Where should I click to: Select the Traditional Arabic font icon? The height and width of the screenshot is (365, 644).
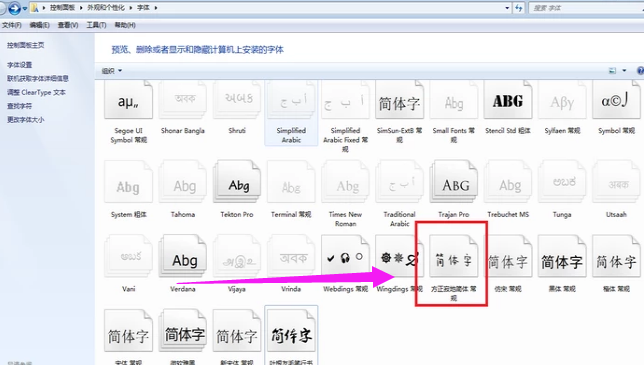(x=400, y=182)
